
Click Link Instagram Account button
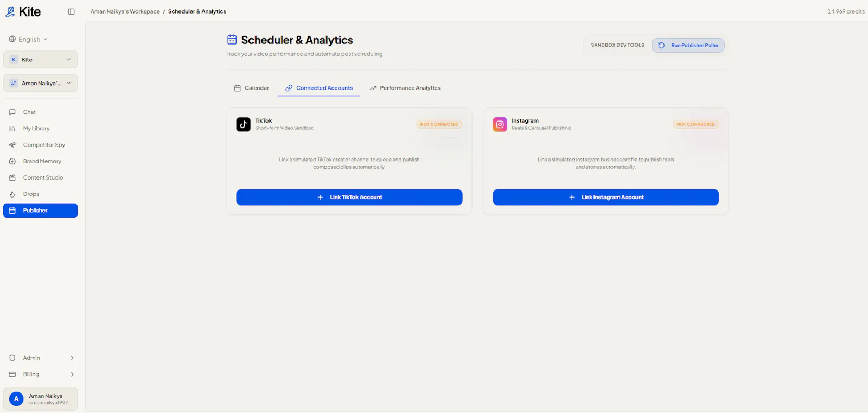(605, 197)
